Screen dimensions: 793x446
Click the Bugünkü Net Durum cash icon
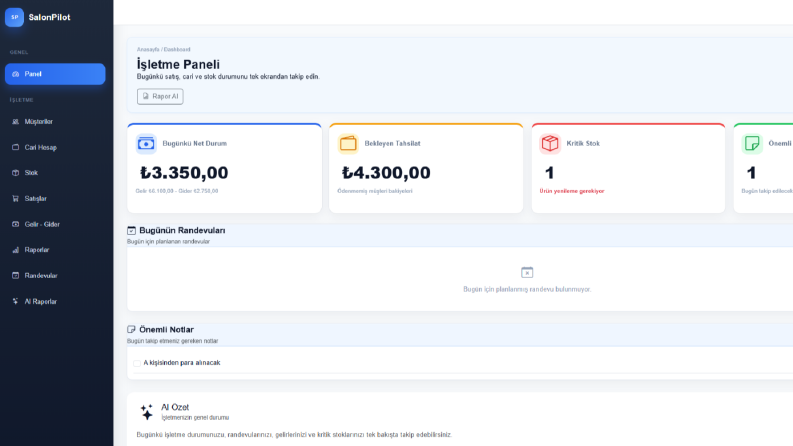[146, 144]
